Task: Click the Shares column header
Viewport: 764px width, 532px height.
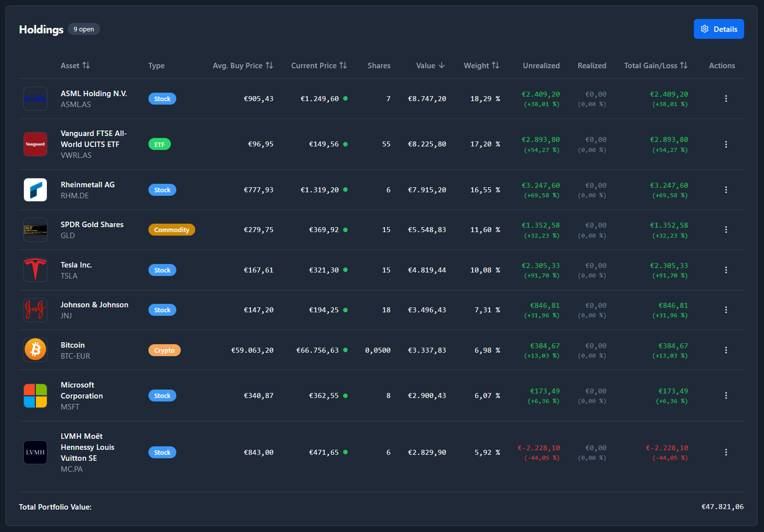Action: [x=379, y=65]
